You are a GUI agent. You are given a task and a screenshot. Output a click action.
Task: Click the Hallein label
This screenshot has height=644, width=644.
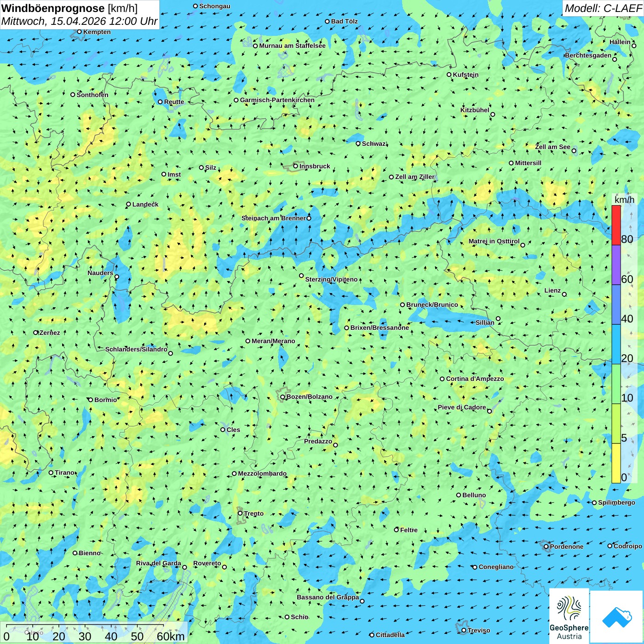(x=620, y=42)
